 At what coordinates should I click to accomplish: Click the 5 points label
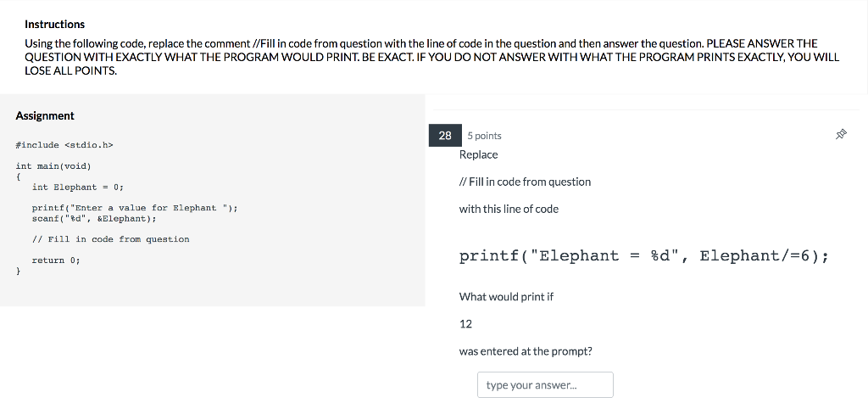point(484,136)
